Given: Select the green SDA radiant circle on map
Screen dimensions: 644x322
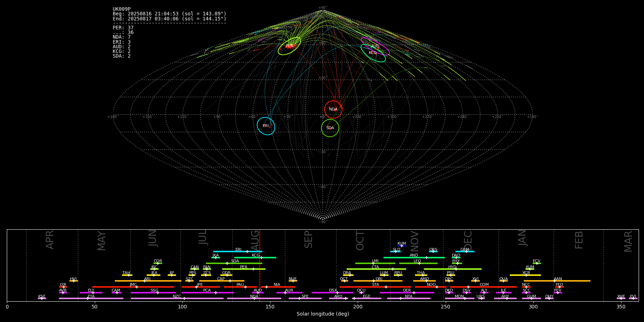Looking at the screenshot, I should tap(330, 128).
